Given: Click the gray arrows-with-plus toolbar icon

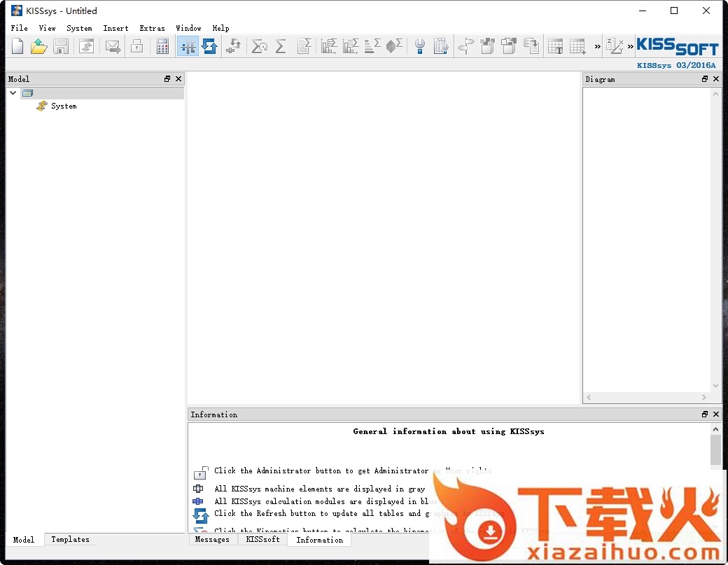Looking at the screenshot, I should 234,46.
